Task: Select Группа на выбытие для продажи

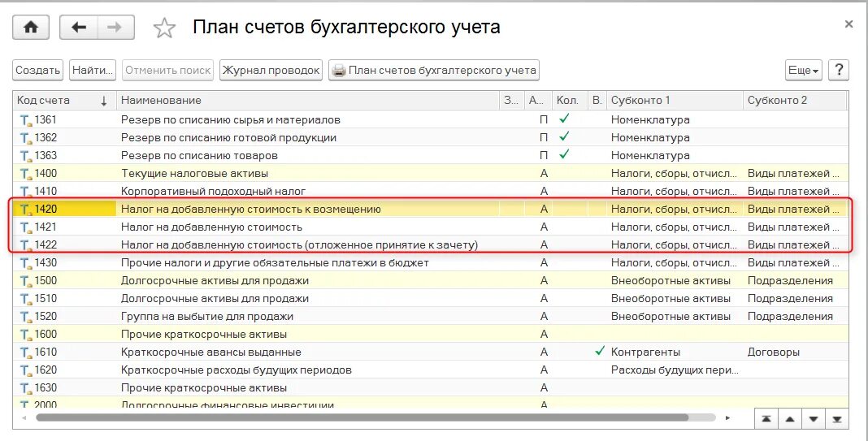Action: pos(207,317)
